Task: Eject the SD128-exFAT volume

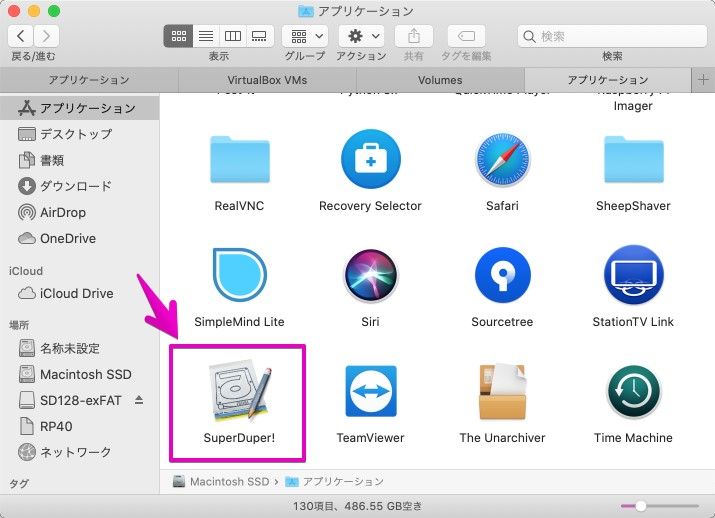Action: coord(139,400)
